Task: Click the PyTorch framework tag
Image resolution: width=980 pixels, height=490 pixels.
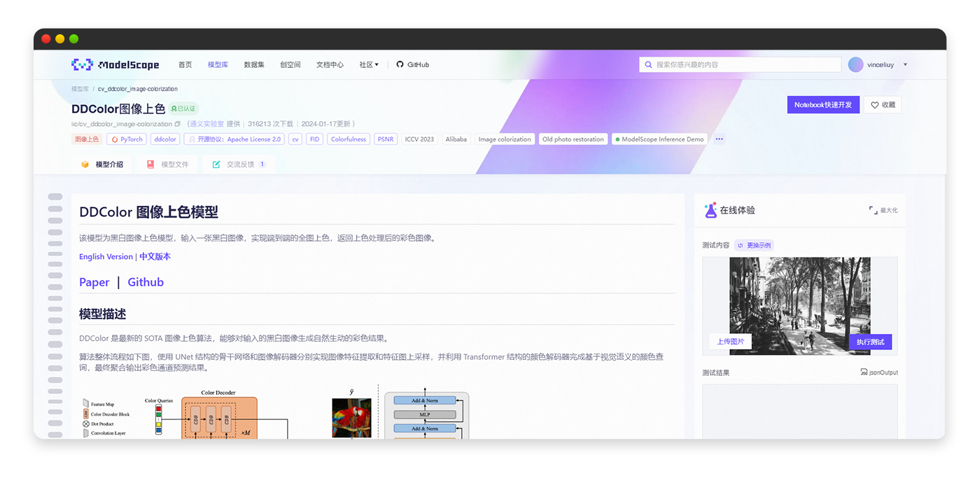Action: pyautogui.click(x=127, y=139)
